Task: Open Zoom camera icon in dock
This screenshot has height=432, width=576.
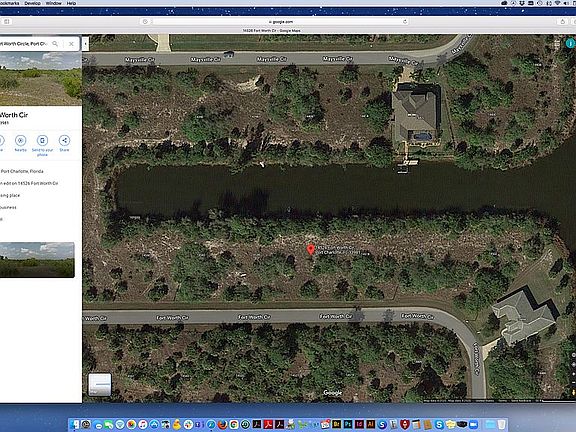Action: pos(473,424)
